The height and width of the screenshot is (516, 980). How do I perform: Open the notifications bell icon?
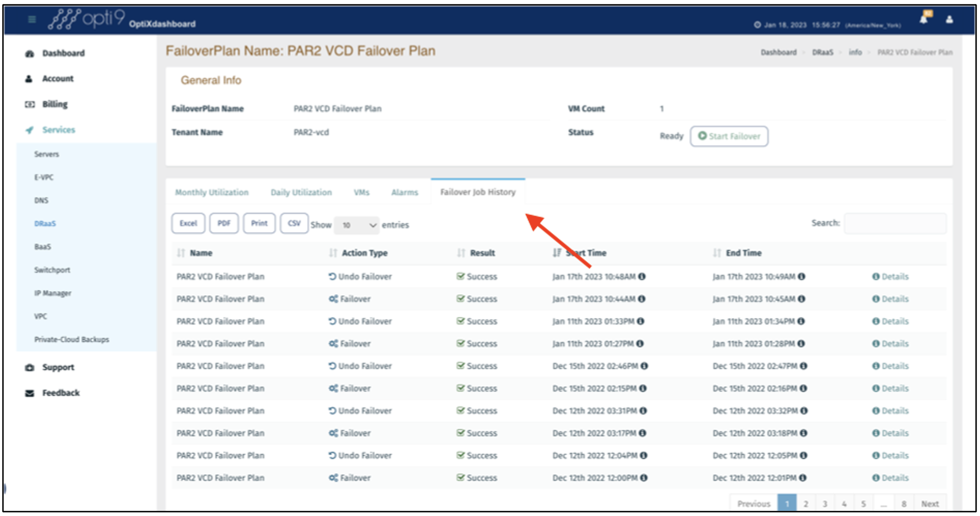click(924, 18)
